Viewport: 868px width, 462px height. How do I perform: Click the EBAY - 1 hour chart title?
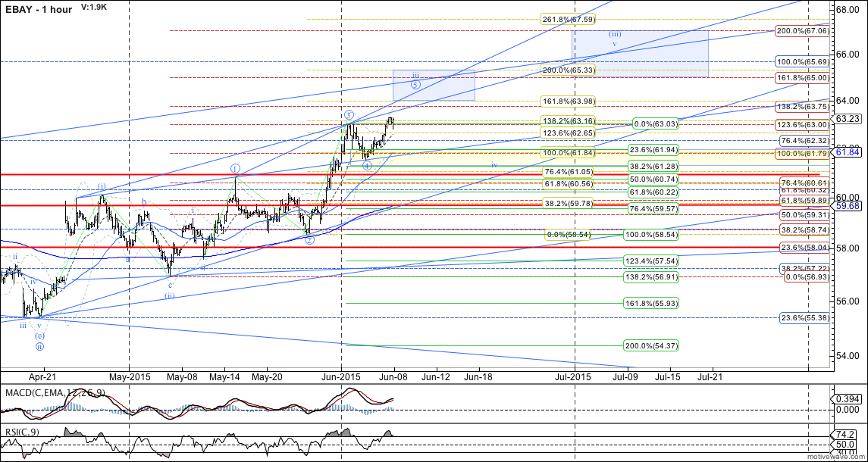(38, 9)
